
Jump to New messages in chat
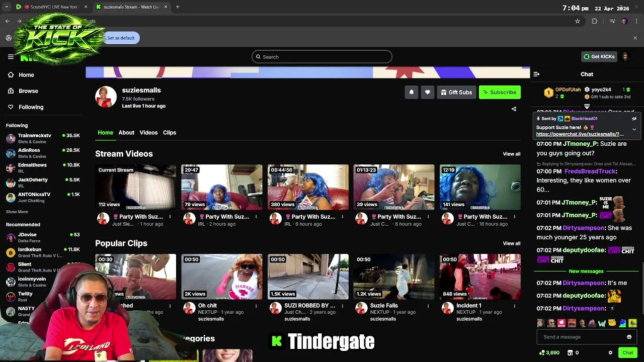point(586,271)
